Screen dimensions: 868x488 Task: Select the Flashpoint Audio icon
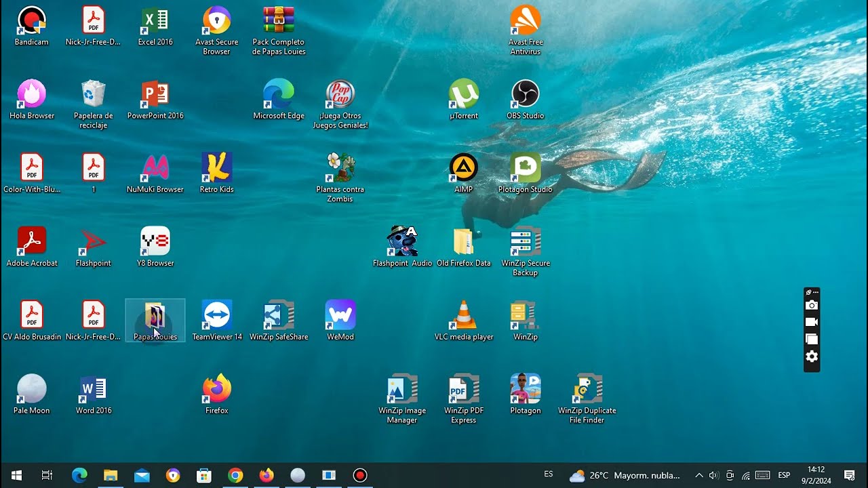click(402, 248)
